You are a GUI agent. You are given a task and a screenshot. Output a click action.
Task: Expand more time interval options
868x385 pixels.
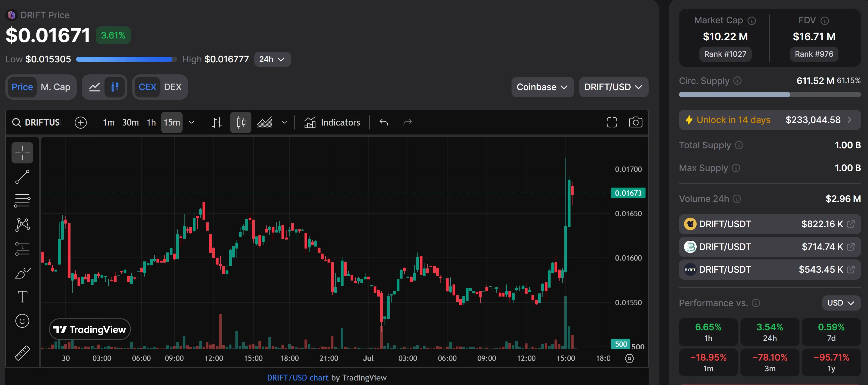191,122
